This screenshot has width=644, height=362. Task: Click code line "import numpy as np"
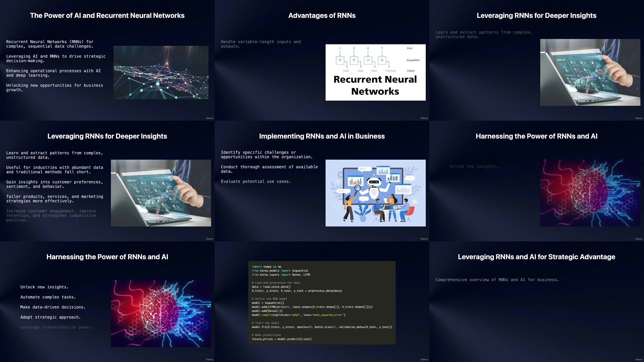pyautogui.click(x=267, y=267)
